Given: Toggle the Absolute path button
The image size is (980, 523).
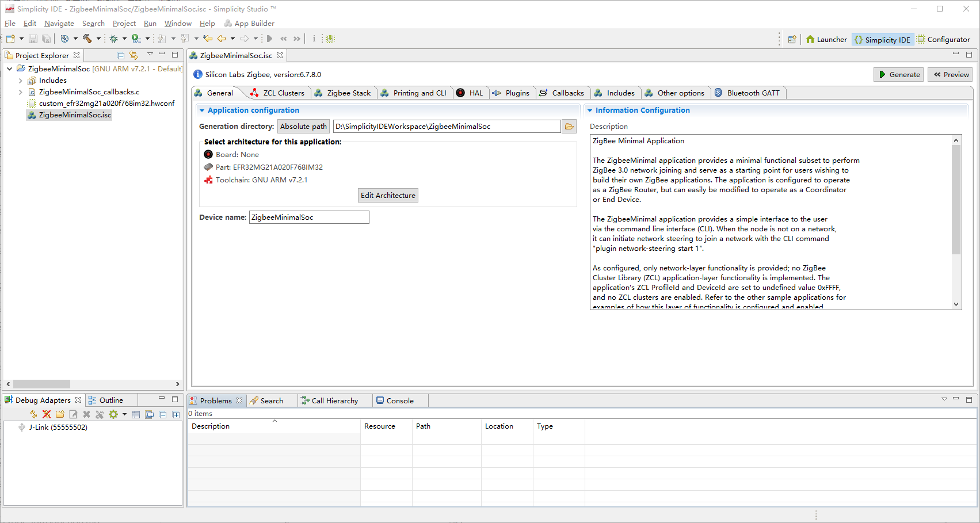Looking at the screenshot, I should click(x=303, y=127).
